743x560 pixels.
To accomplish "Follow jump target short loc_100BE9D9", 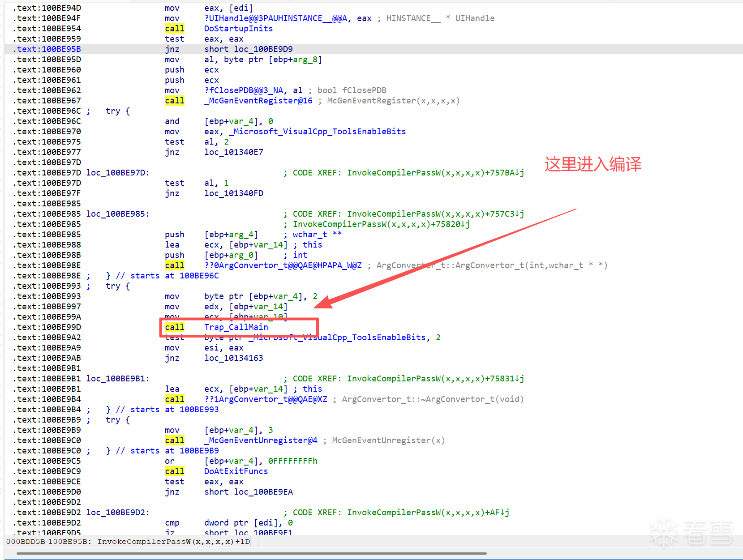I will pyautogui.click(x=249, y=49).
